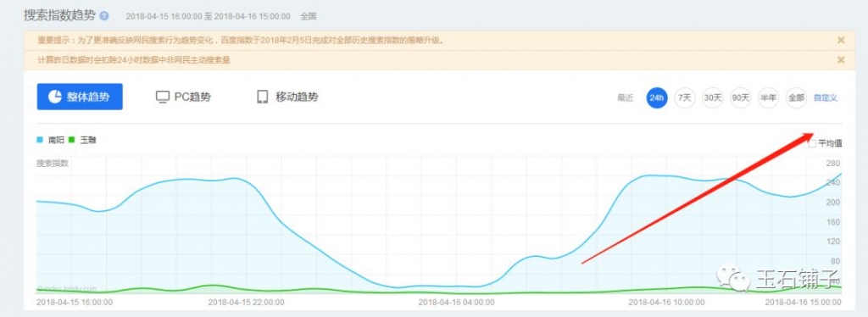This screenshot has height=317, width=868.
Task: Click the monitor icon for PC趋势
Action: coord(162,97)
